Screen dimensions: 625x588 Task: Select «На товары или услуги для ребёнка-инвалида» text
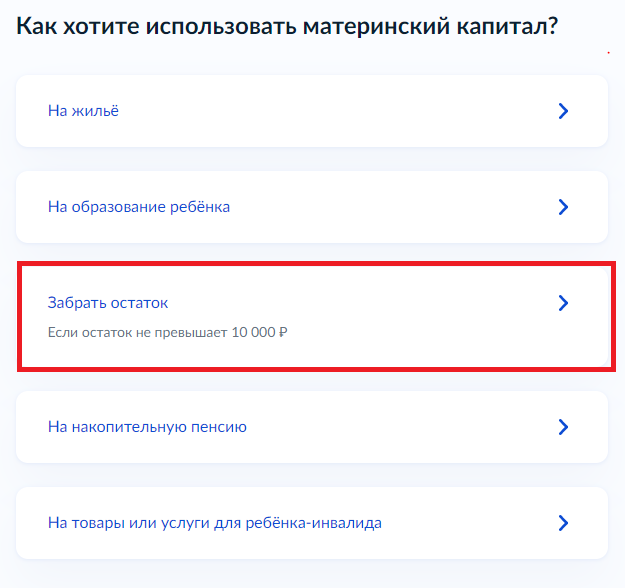215,522
